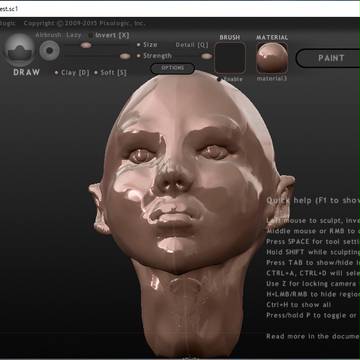This screenshot has height=360, width=360.
Task: Toggle the Invert [X] option
Action: (108, 35)
